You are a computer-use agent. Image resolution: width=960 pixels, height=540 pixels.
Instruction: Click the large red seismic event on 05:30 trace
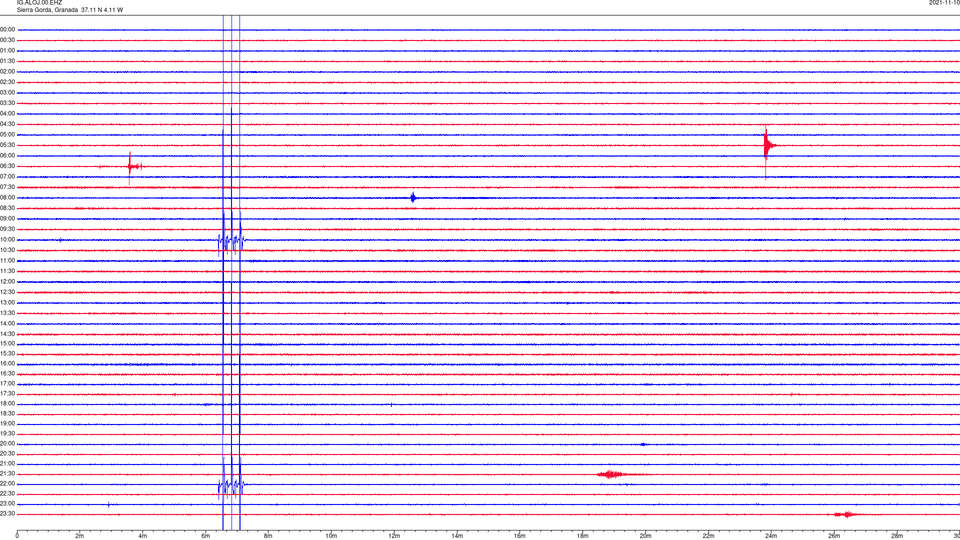point(769,146)
